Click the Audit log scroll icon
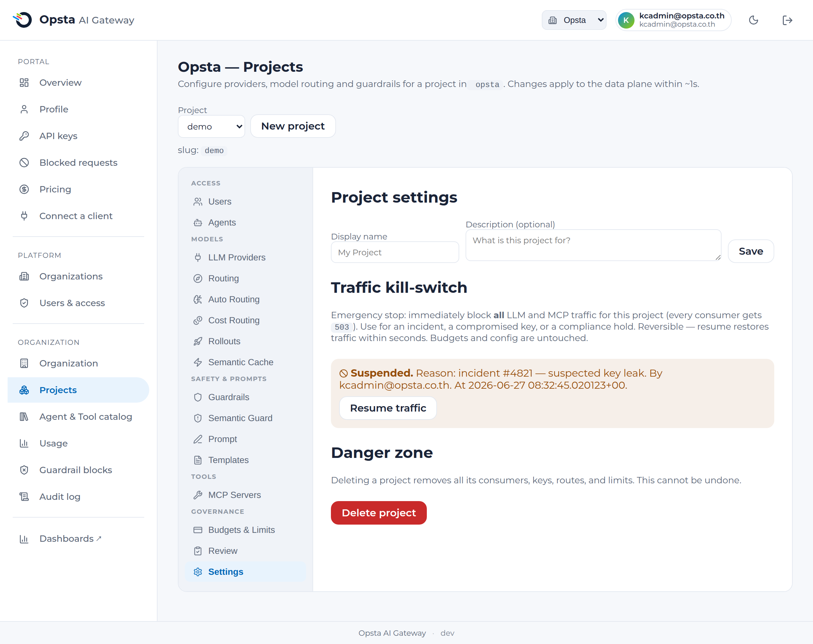Viewport: 813px width, 644px height. coord(24,497)
